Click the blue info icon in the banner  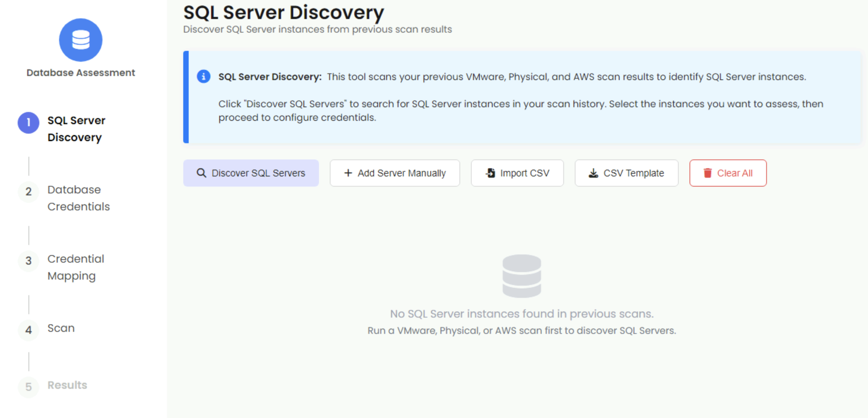(204, 76)
